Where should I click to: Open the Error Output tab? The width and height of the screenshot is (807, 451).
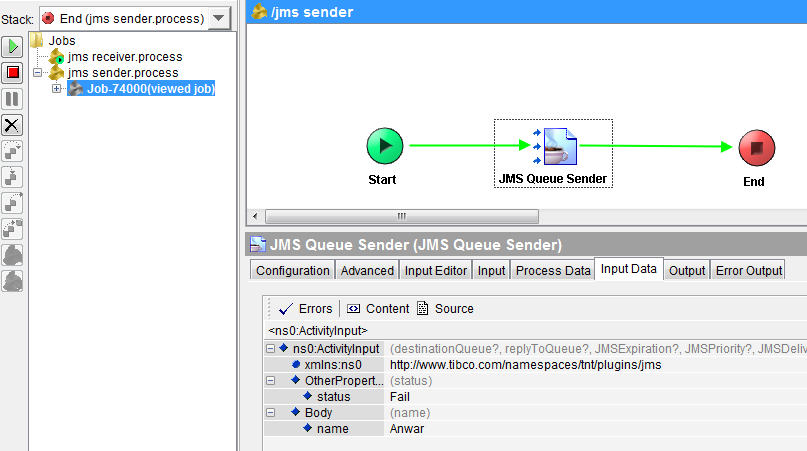[749, 270]
